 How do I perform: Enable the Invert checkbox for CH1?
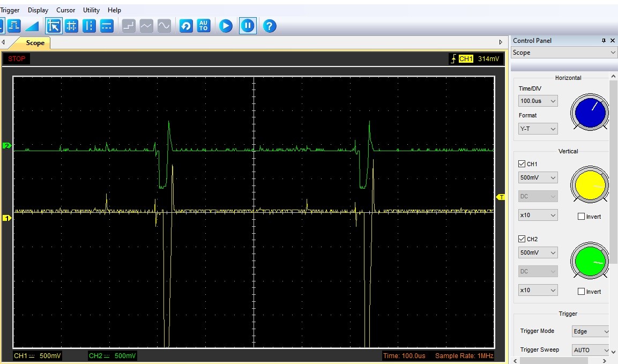582,217
